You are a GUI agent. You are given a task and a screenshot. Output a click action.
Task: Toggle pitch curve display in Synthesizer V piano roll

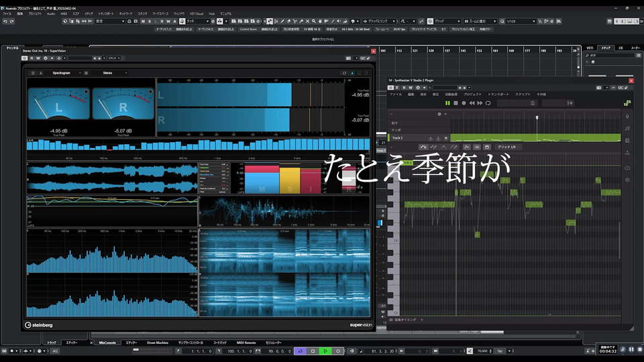click(467, 147)
